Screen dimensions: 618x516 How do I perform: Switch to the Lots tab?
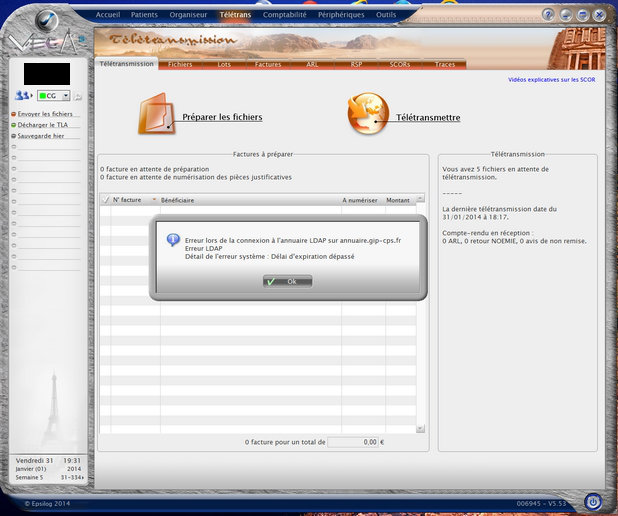224,64
